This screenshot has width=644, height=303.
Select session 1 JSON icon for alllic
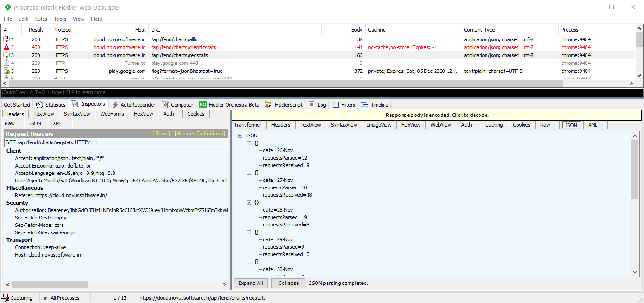tap(6, 39)
